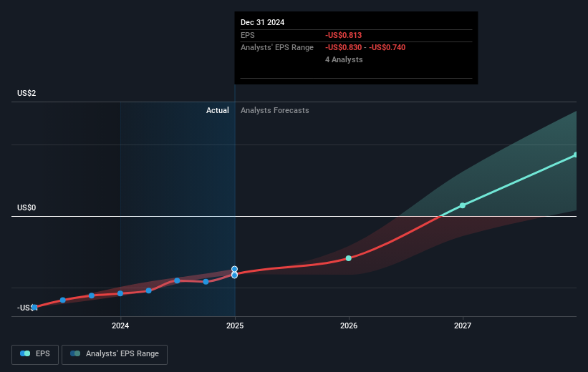Click the 2025 x-axis label
The width and height of the screenshot is (588, 372).
(235, 325)
